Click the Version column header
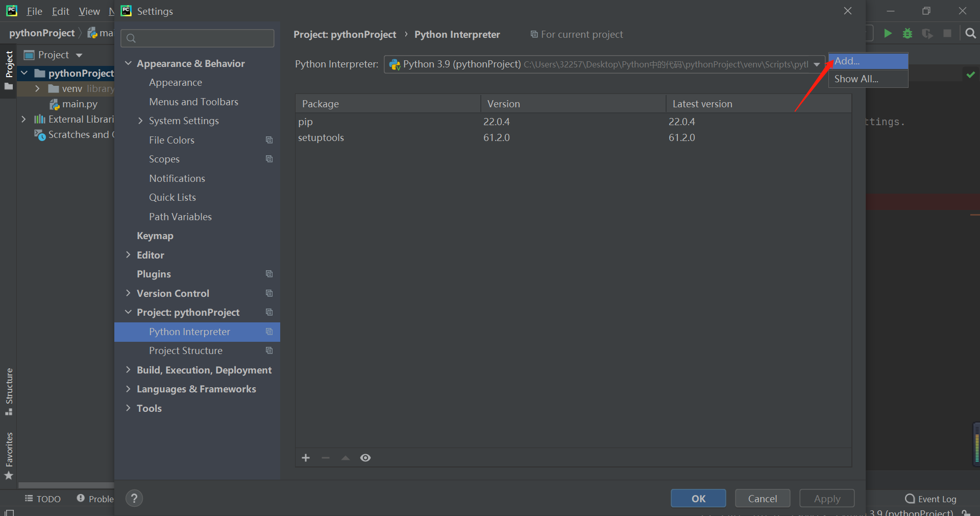The height and width of the screenshot is (516, 980). pyautogui.click(x=573, y=104)
